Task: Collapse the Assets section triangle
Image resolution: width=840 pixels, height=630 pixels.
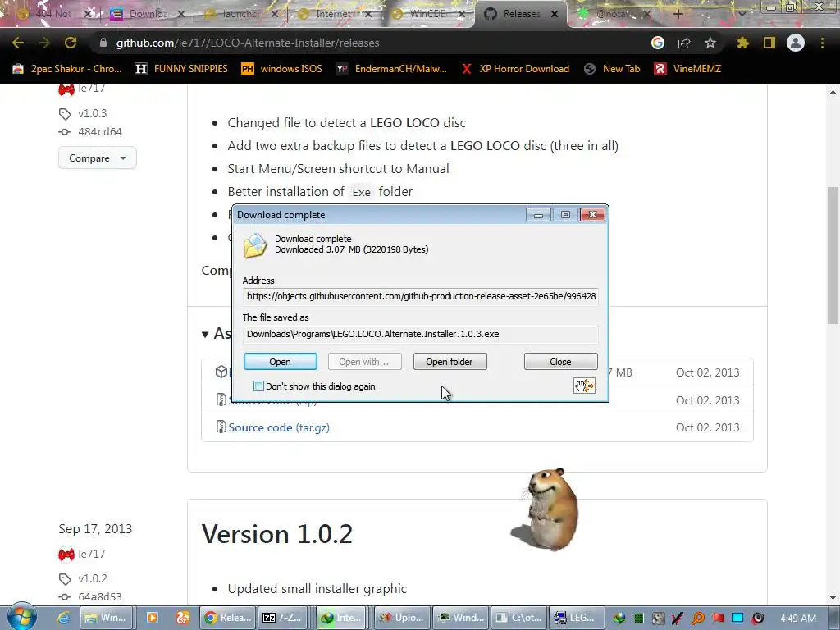Action: click(x=205, y=335)
